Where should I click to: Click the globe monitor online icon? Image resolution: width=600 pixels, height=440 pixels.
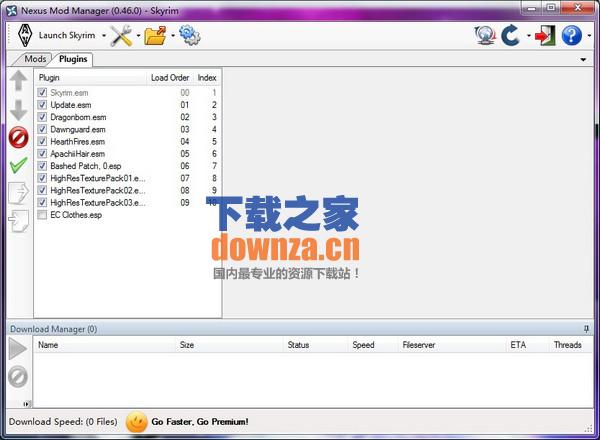click(485, 35)
